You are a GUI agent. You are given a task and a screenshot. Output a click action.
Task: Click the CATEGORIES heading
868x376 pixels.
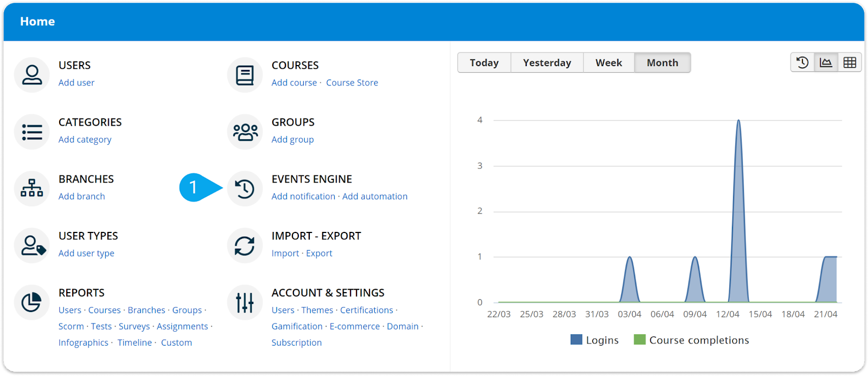(x=90, y=122)
